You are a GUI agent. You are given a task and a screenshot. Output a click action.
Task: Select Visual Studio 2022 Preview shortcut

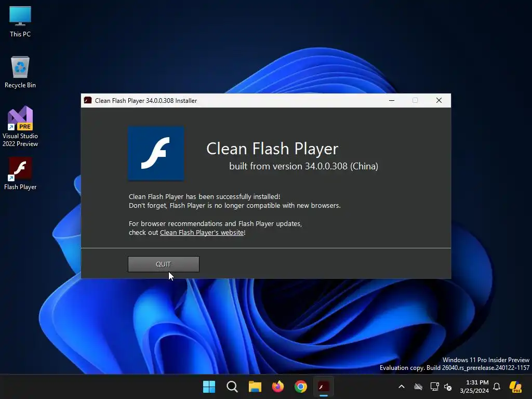click(x=20, y=127)
